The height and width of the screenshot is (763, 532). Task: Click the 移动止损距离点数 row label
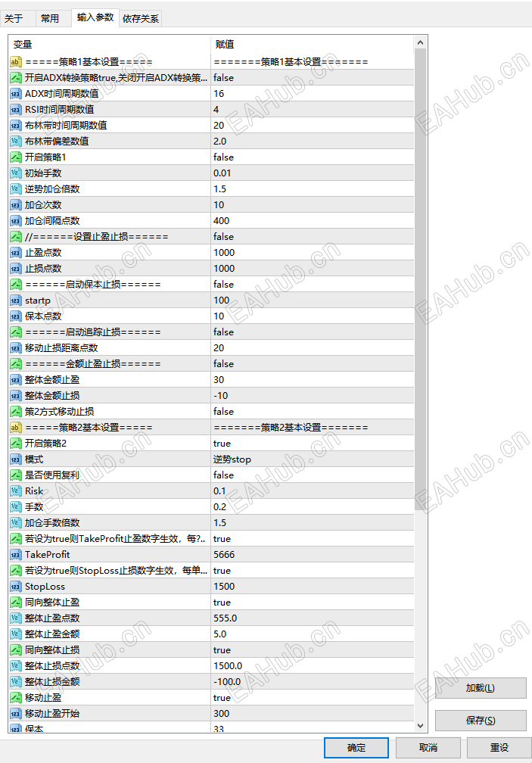tap(61, 348)
